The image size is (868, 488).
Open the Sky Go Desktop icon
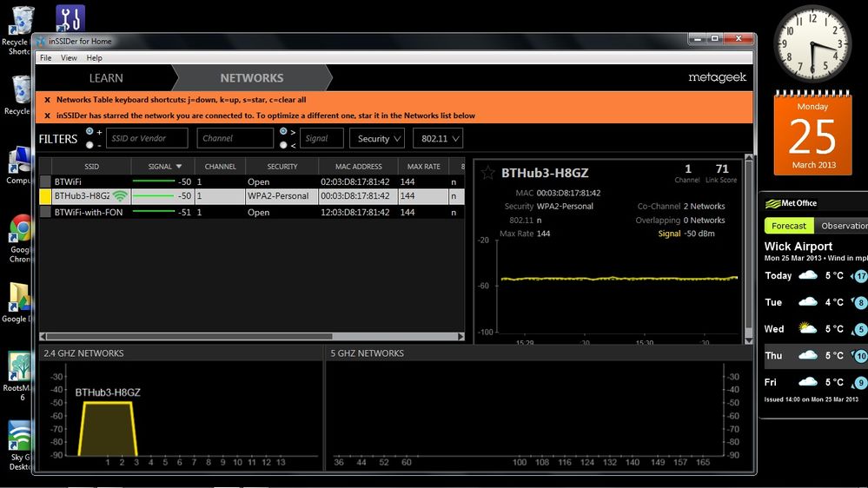[20, 445]
